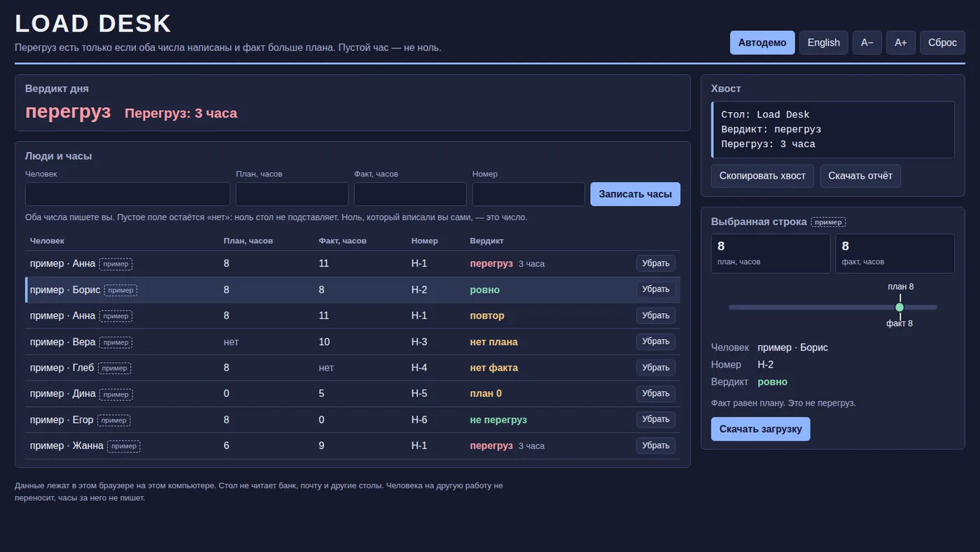
Task: Submit the form with Записать часы
Action: coord(635,194)
